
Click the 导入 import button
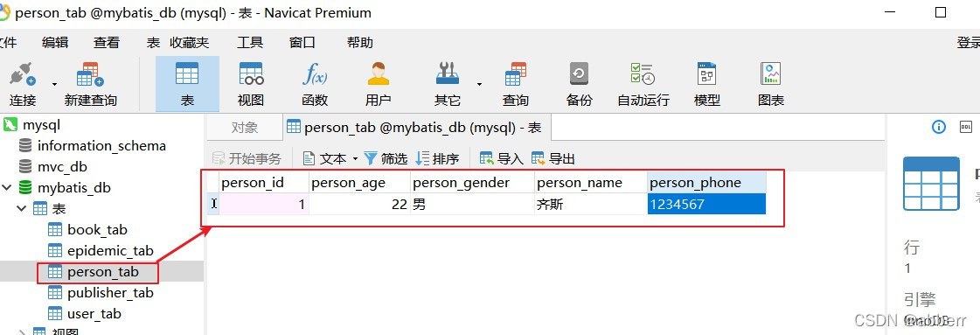point(501,158)
